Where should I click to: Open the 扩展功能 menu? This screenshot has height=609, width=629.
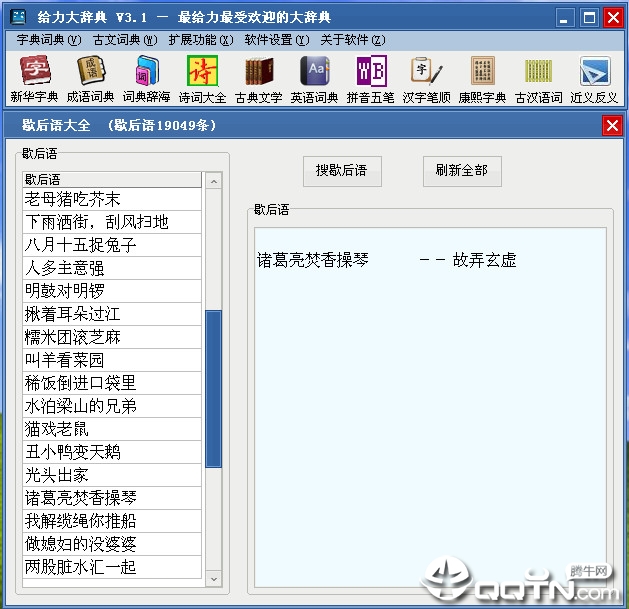[200, 40]
